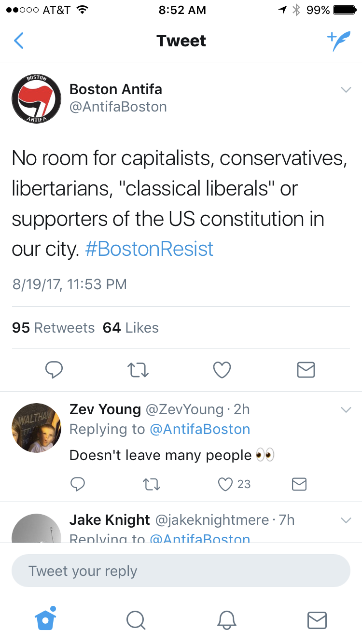Viewport: 362px width, 644px height.
Task: Open the #BostonResist hashtag link
Action: [149, 249]
